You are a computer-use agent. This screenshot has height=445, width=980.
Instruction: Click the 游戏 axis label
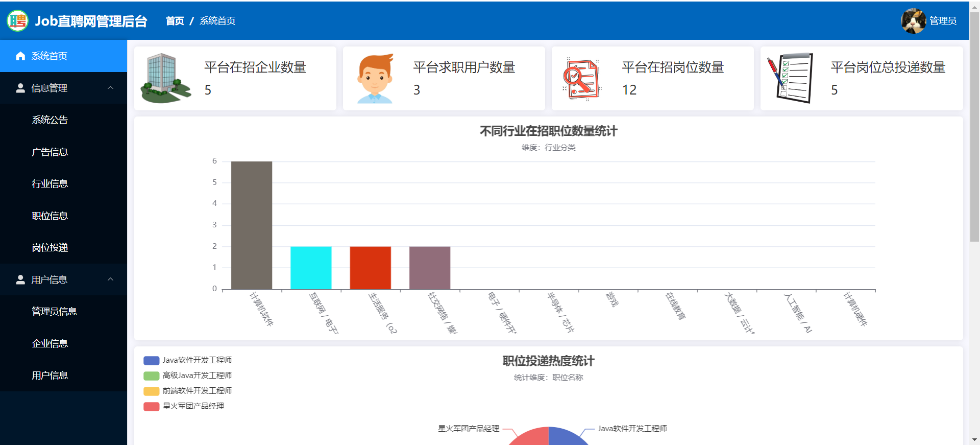coord(612,299)
